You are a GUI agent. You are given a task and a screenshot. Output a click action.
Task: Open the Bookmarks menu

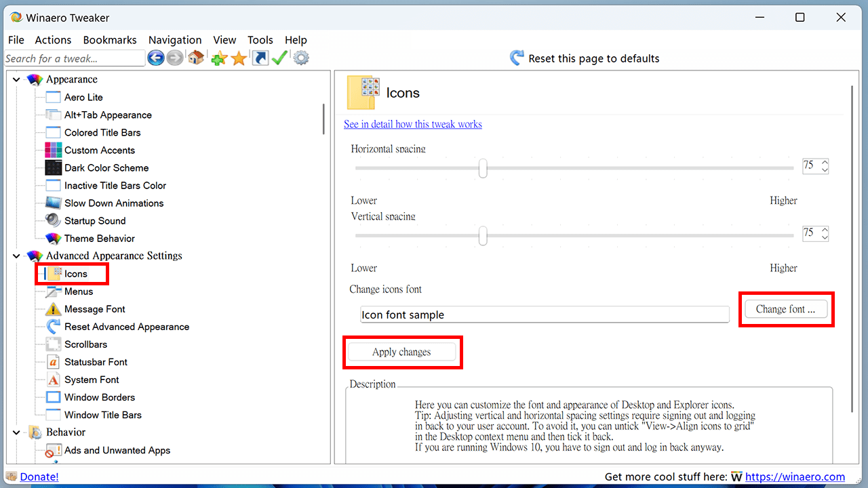pos(110,40)
